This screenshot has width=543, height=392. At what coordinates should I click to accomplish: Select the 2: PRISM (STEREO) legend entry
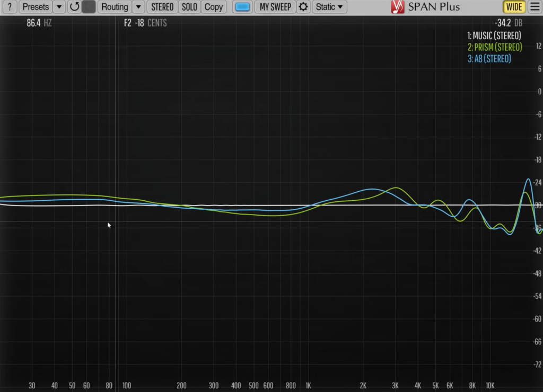tap(495, 47)
